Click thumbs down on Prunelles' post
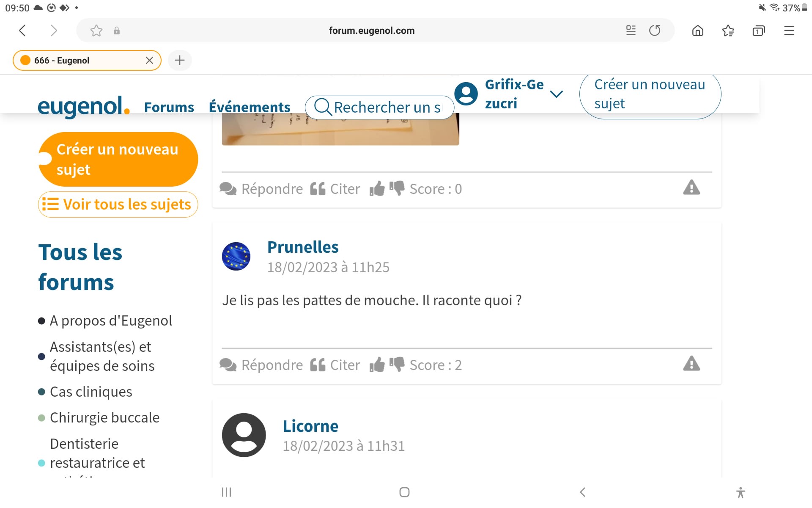812x508 pixels. (397, 365)
